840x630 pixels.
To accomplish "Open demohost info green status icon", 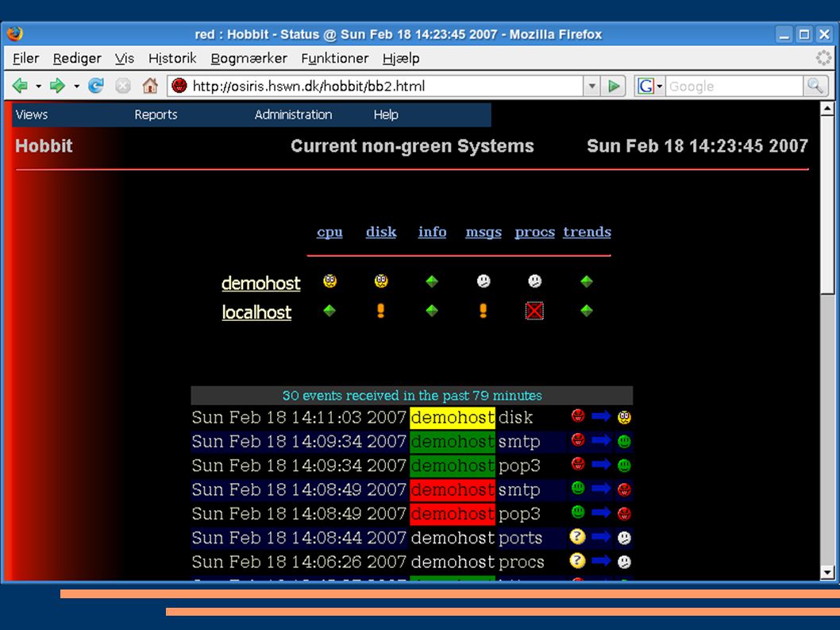I will (432, 281).
